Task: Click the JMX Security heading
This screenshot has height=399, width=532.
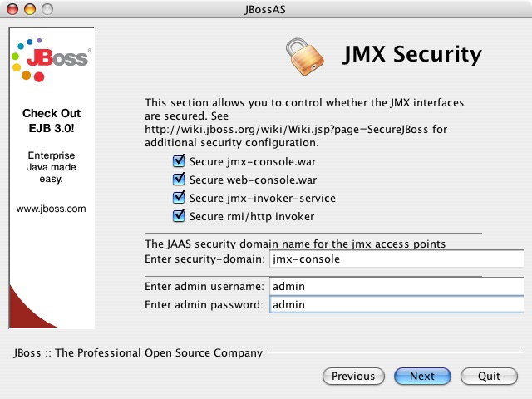Action: [x=413, y=55]
